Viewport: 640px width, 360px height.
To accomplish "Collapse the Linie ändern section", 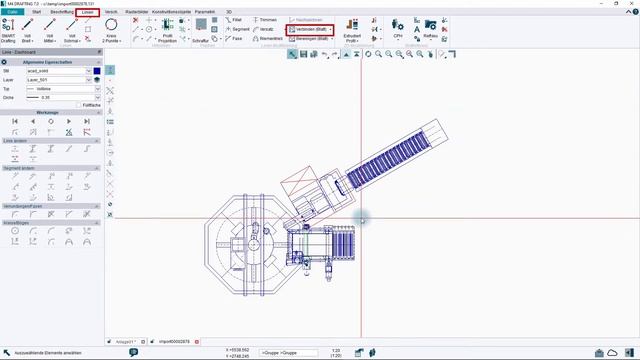I will tap(97, 141).
